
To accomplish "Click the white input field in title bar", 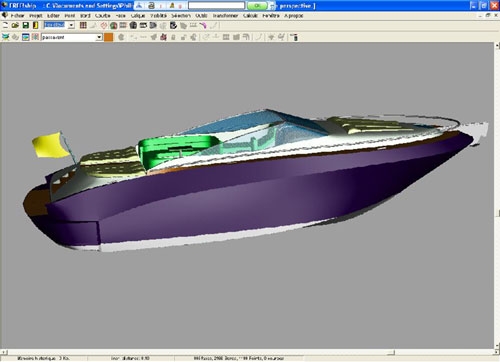I will point(216,6).
